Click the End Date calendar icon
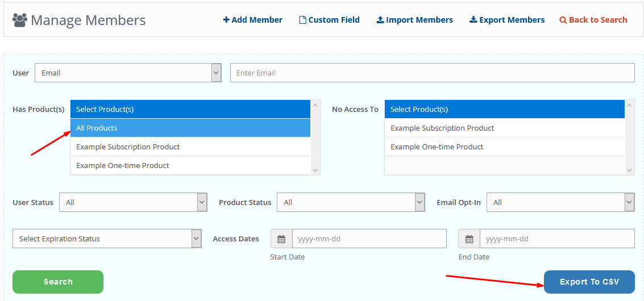 [x=469, y=239]
